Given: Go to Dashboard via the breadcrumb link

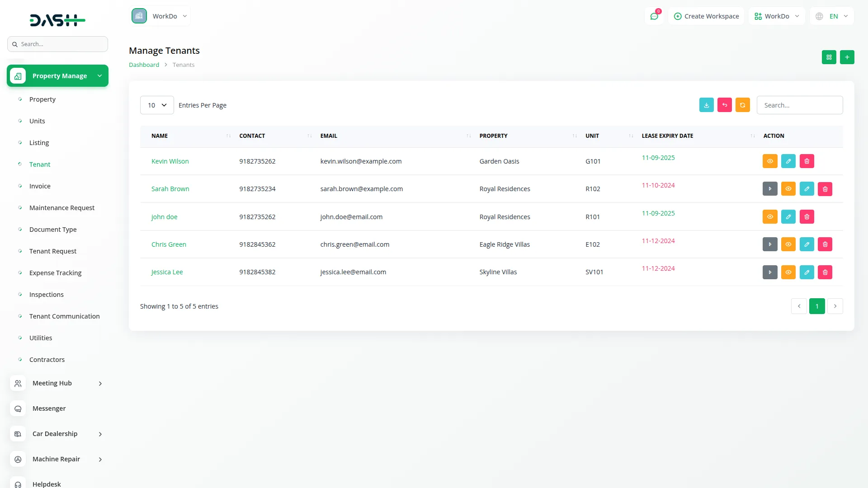Looking at the screenshot, I should click(144, 65).
